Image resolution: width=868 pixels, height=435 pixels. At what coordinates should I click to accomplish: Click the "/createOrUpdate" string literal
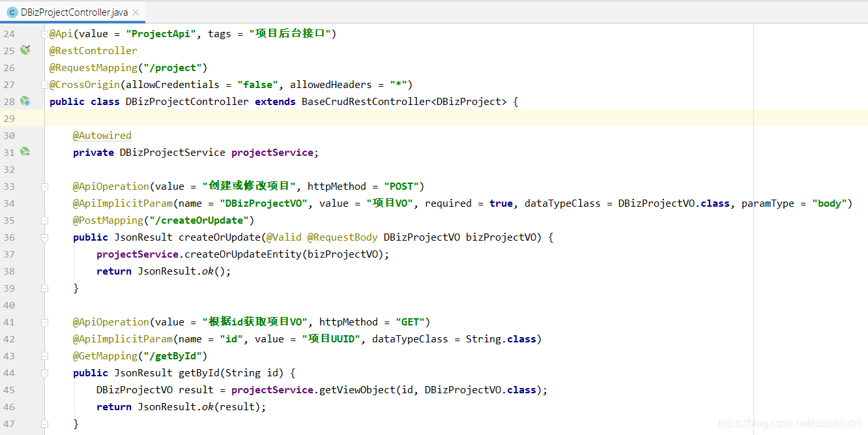[199, 220]
